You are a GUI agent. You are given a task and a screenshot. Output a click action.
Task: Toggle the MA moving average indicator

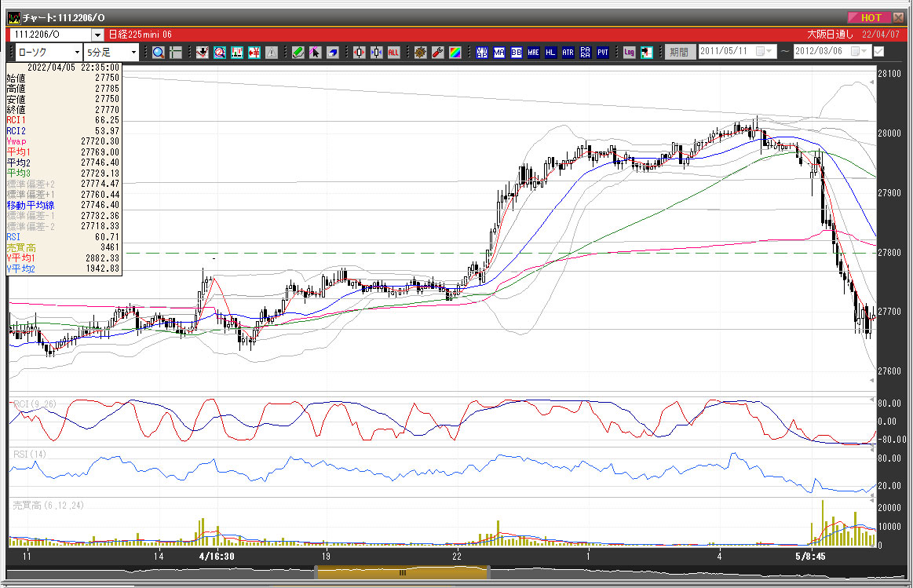(x=499, y=53)
